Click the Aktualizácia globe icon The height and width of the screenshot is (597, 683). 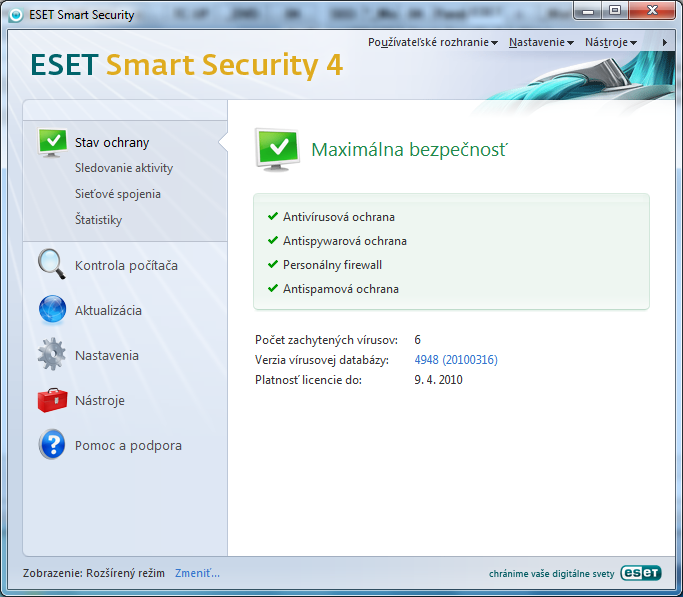tap(52, 310)
